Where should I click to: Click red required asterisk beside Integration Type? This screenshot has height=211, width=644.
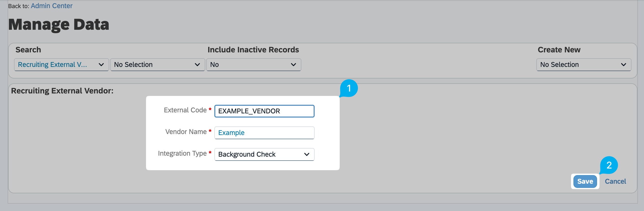point(210,153)
